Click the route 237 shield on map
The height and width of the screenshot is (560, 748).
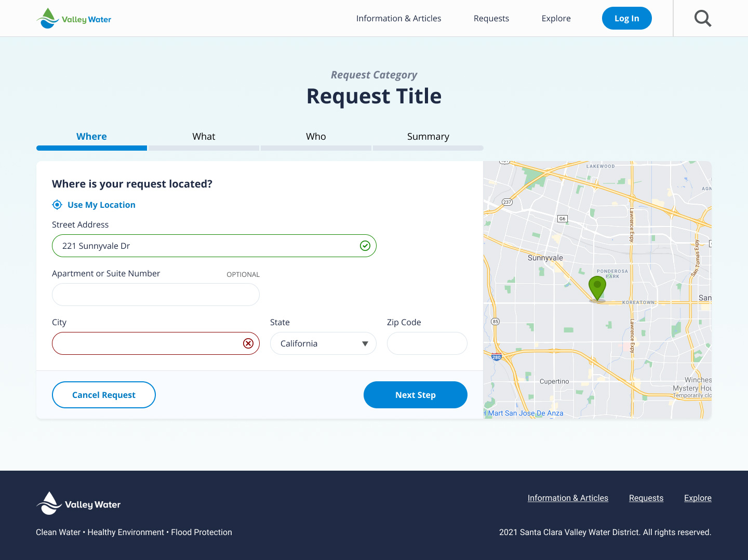pos(507,202)
